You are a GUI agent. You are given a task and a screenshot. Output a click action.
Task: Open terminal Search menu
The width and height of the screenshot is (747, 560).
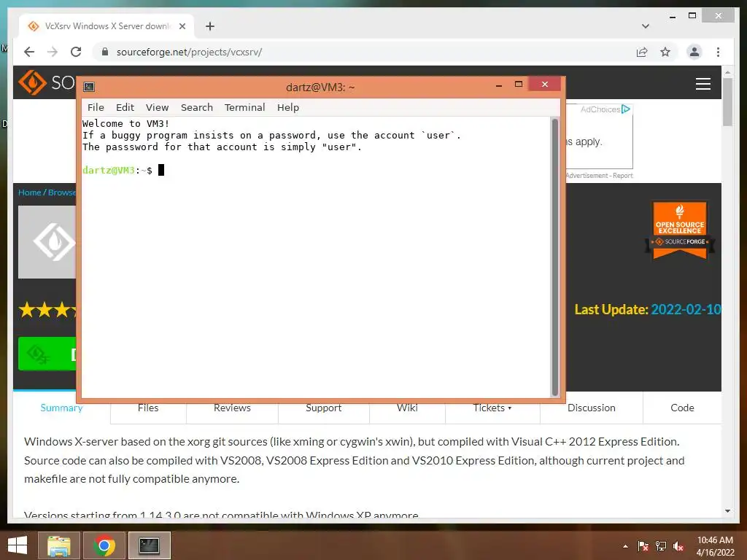pyautogui.click(x=197, y=108)
